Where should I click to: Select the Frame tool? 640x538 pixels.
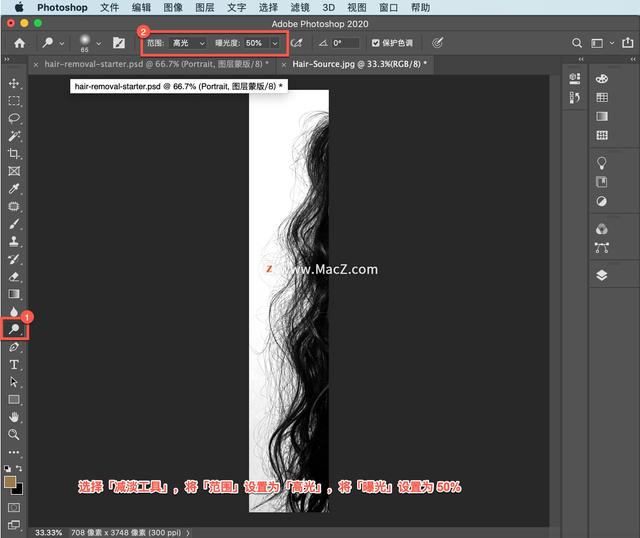(x=14, y=171)
